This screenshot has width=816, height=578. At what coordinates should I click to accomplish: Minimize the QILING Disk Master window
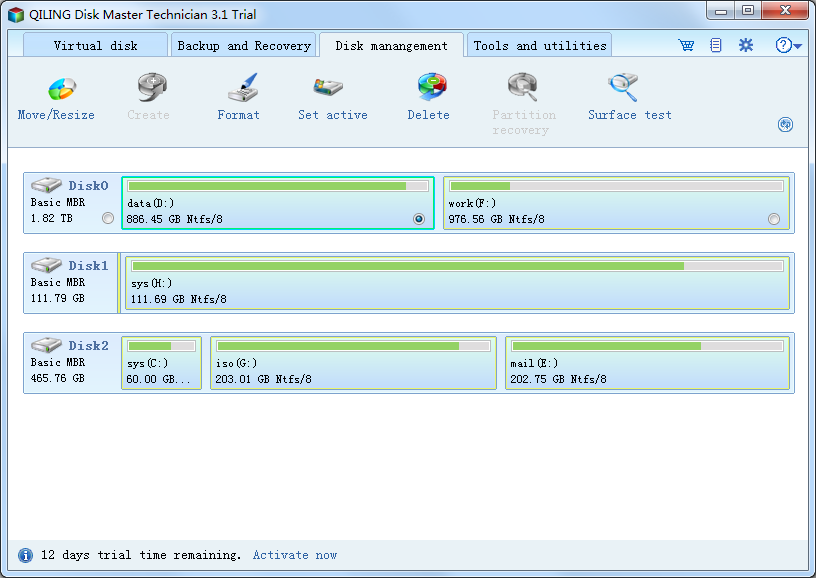(720, 11)
